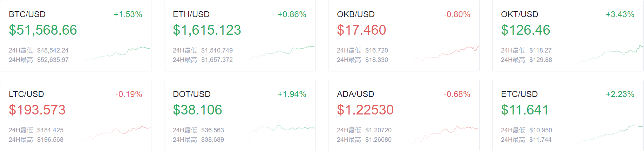The width and height of the screenshot is (644, 153).
Task: Click the ADA/USD red sparkline chart
Action: click(x=444, y=134)
